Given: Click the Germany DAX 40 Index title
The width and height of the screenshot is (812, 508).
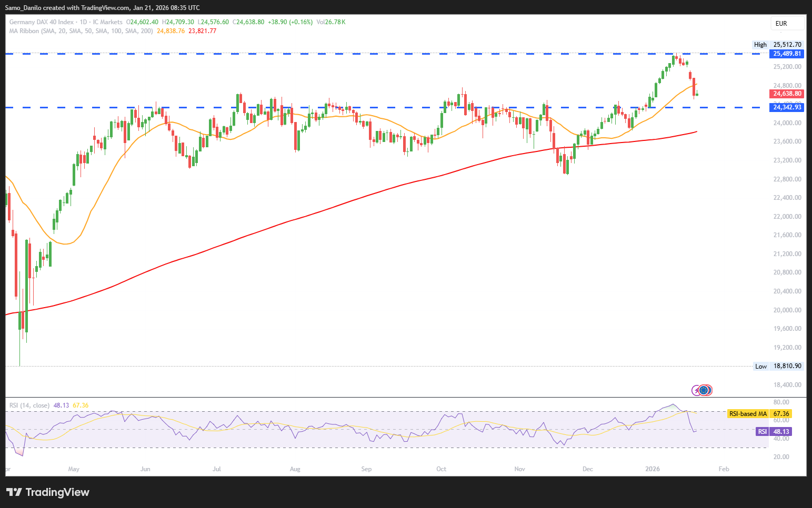Looking at the screenshot, I should [42, 22].
